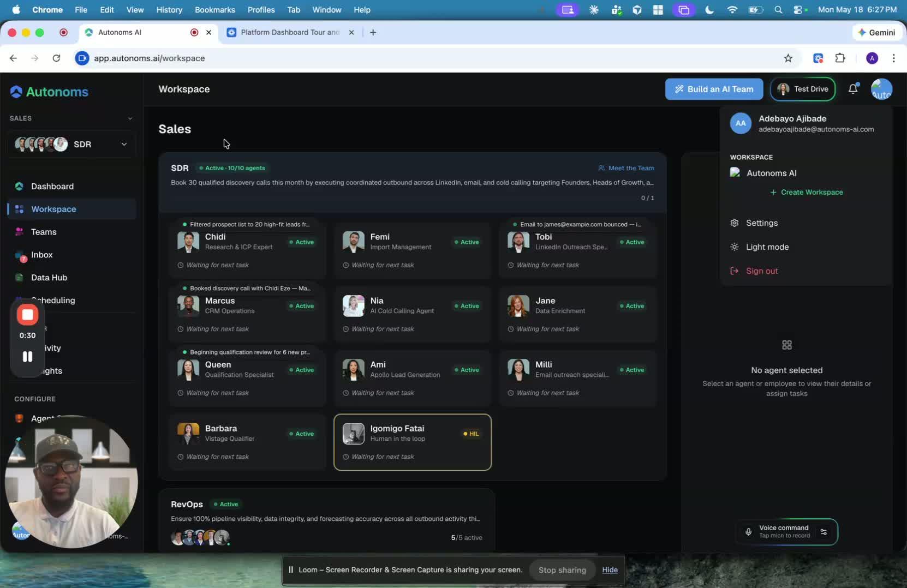
Task: Click Chidi's Active status badge
Action: point(301,242)
